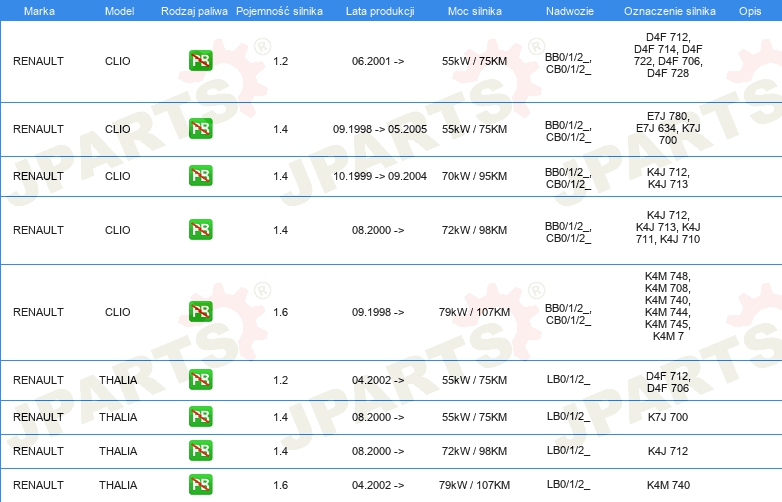Click petrol icon in Clio 70kW / 95KM row
The height and width of the screenshot is (502, 782).
(x=200, y=175)
